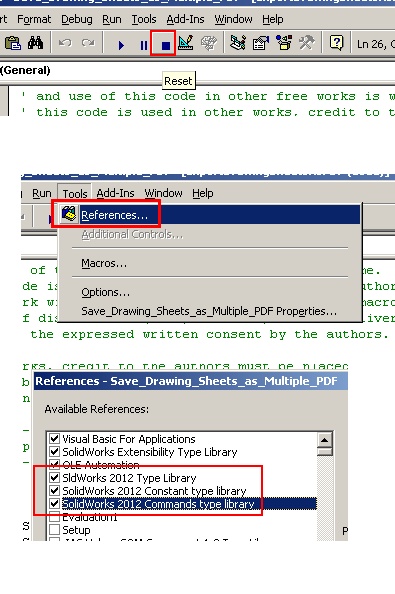Image resolution: width=395 pixels, height=594 pixels.
Task: Open Find with the binoculars icon
Action: point(35,43)
